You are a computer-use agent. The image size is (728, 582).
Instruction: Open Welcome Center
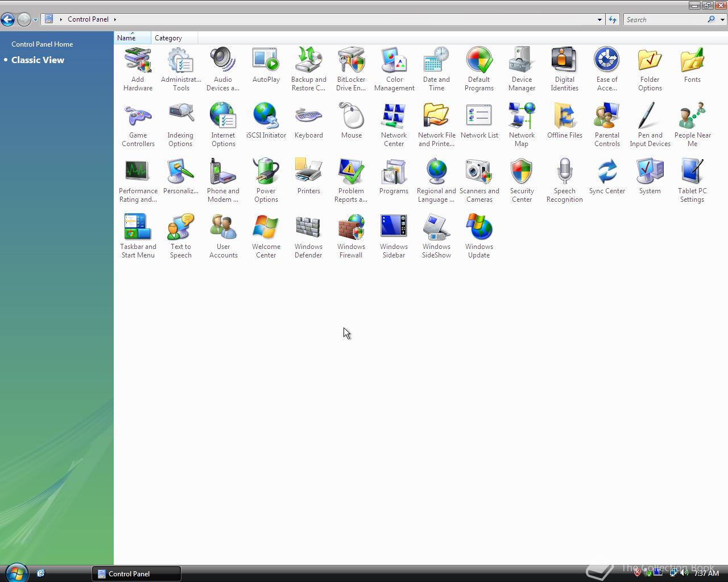click(x=266, y=236)
